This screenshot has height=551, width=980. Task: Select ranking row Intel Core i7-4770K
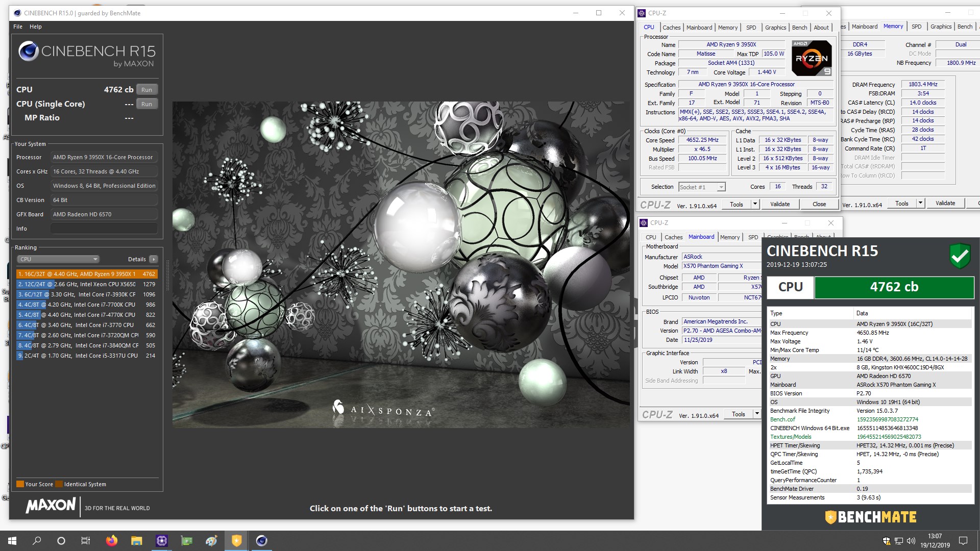(x=87, y=315)
